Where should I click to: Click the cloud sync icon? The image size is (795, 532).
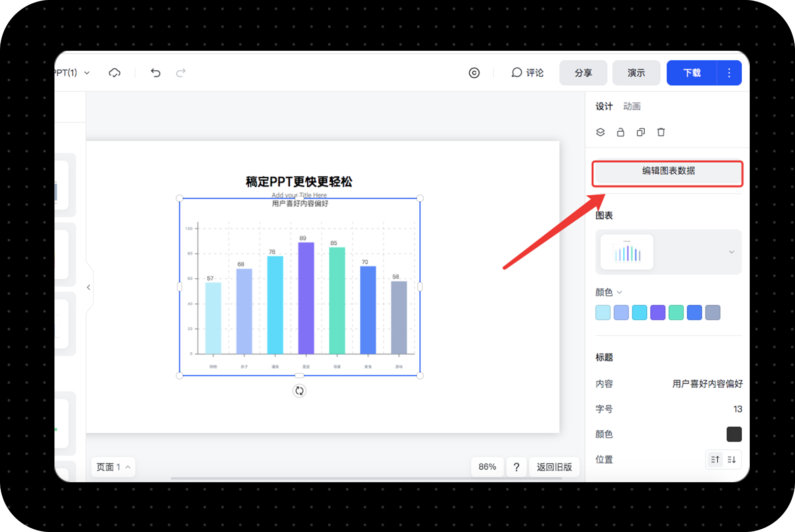(x=114, y=73)
